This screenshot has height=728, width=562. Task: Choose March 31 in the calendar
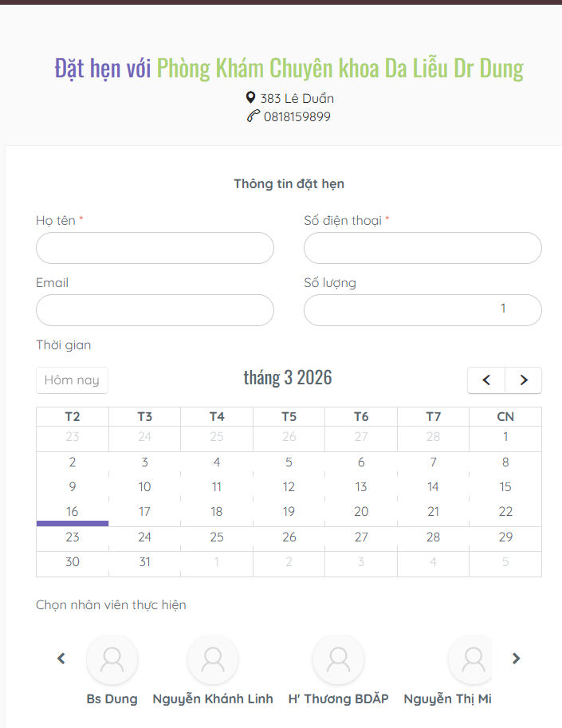(x=144, y=562)
